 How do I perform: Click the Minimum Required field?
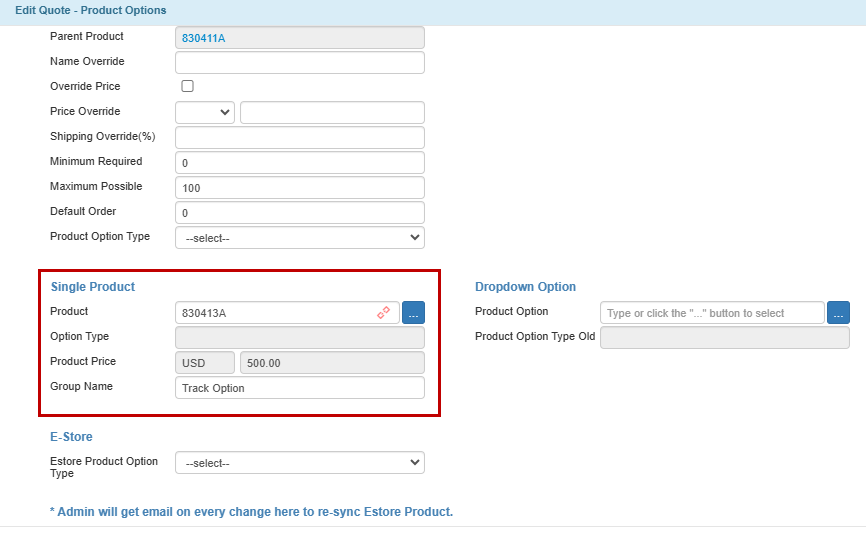[300, 162]
